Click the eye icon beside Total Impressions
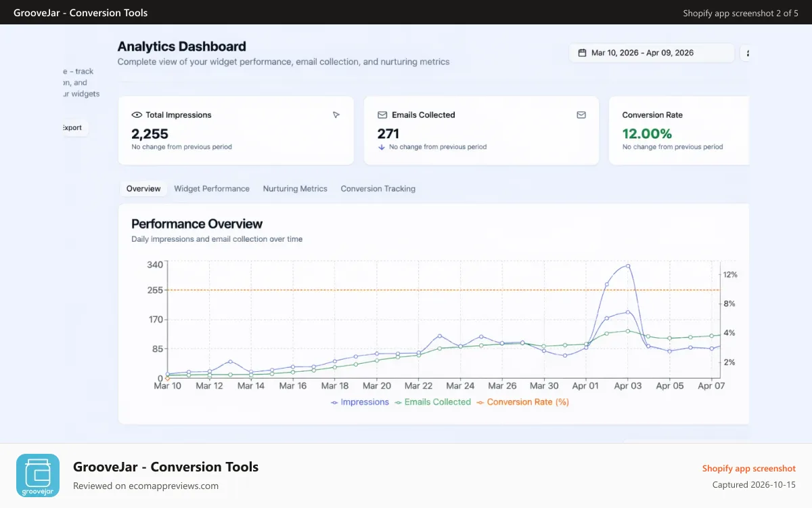This screenshot has height=508, width=812. click(x=137, y=115)
